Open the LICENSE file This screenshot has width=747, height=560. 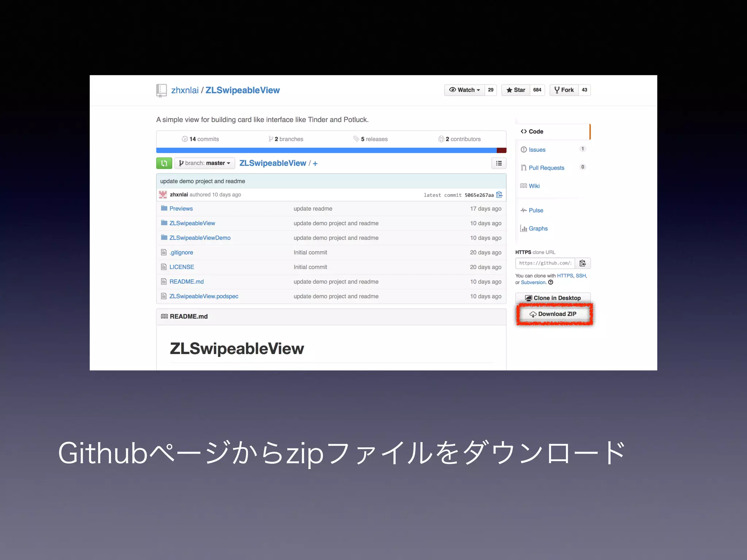pyautogui.click(x=182, y=267)
